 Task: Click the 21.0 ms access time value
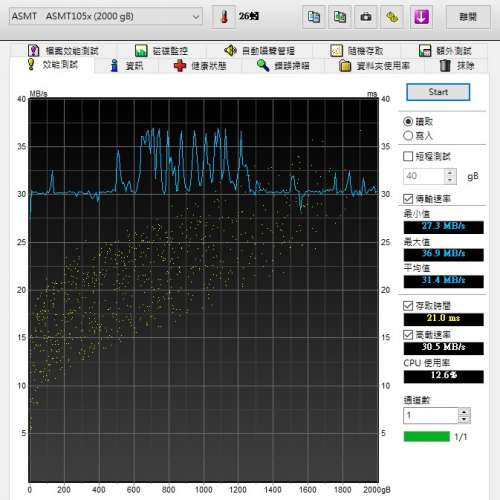tap(443, 319)
